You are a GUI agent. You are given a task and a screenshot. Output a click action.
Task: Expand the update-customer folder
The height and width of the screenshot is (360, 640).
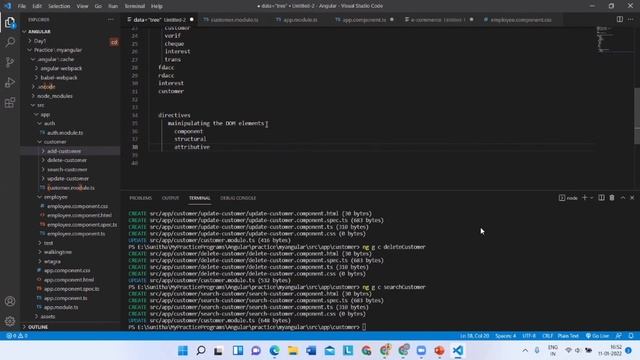click(x=68, y=178)
